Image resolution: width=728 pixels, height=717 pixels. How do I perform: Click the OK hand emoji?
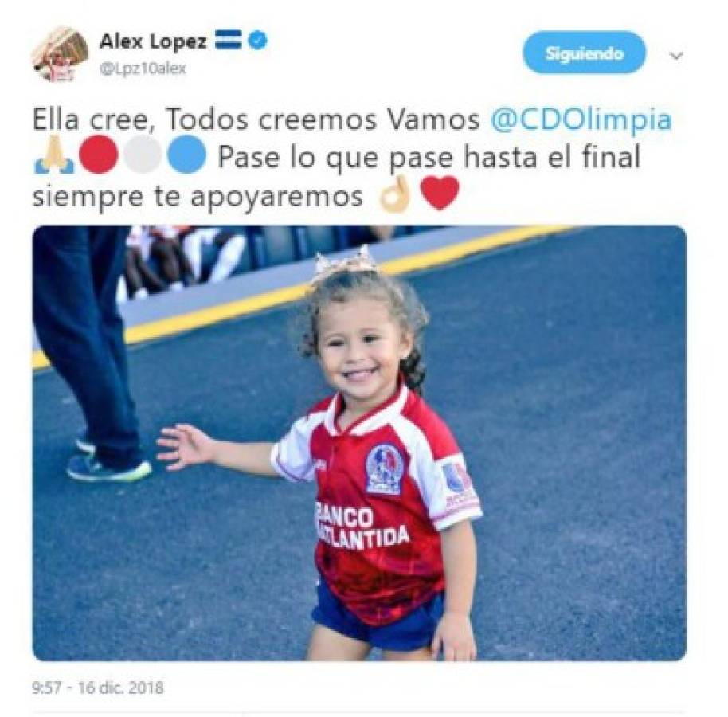[396, 194]
